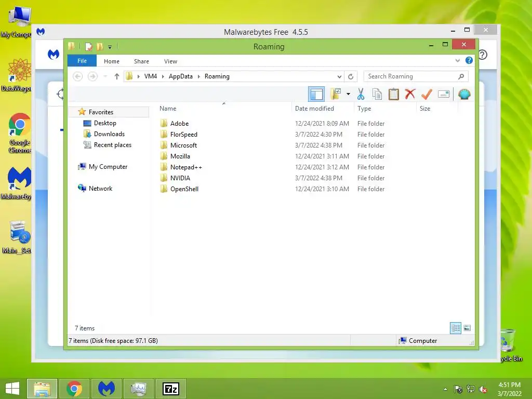The width and height of the screenshot is (532, 399).
Task: Open My Computer in navigation pane
Action: coord(108,167)
